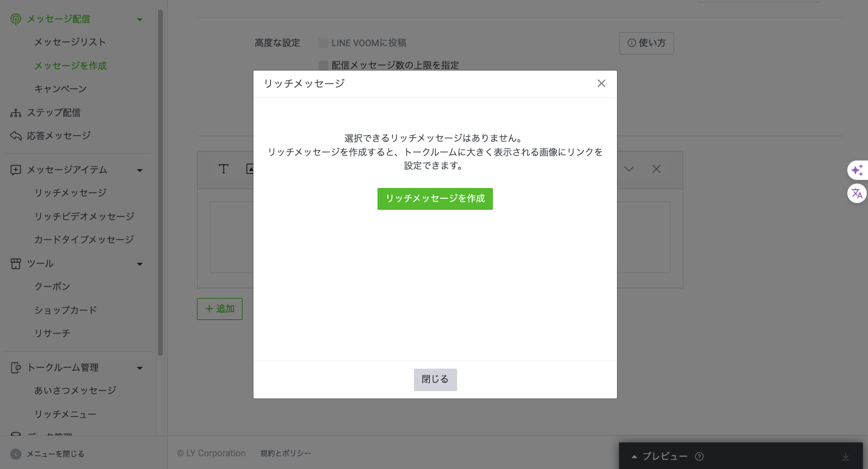Screen dimensions: 868x469
Task: Select the text (T) message type icon
Action: click(x=224, y=169)
